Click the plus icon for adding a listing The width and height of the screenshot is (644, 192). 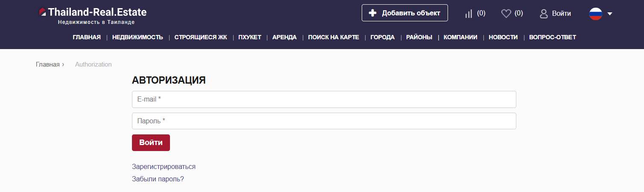[373, 13]
